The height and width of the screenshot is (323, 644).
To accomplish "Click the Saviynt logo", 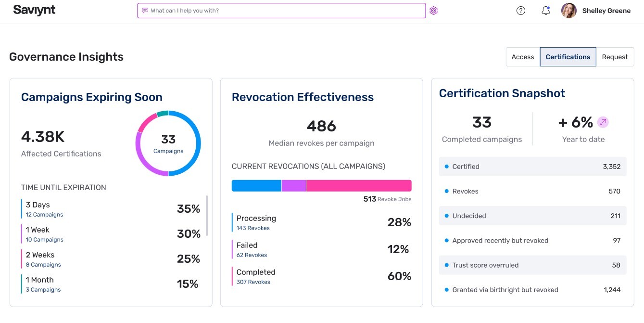I will tap(34, 10).
